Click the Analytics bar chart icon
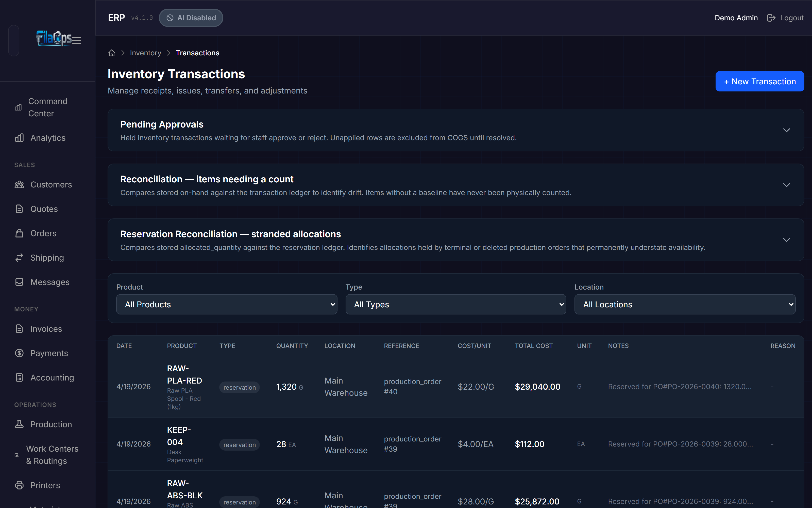The height and width of the screenshot is (508, 812). [19, 138]
